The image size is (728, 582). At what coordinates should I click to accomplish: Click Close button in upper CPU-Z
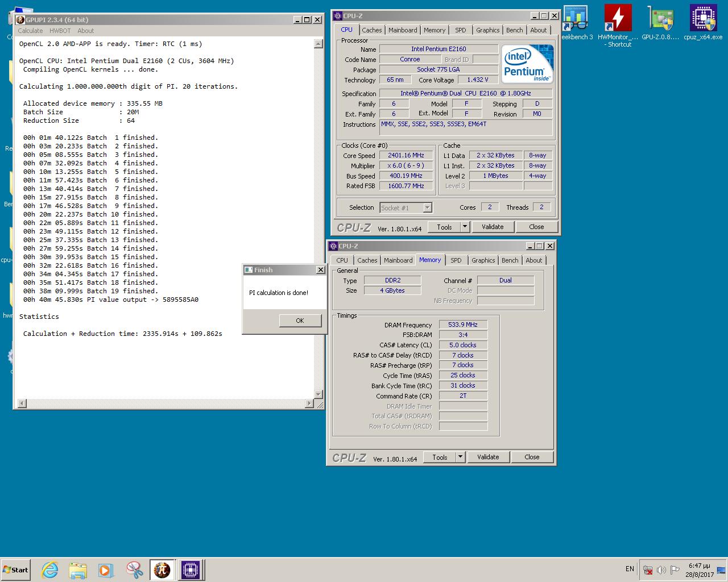click(x=536, y=227)
